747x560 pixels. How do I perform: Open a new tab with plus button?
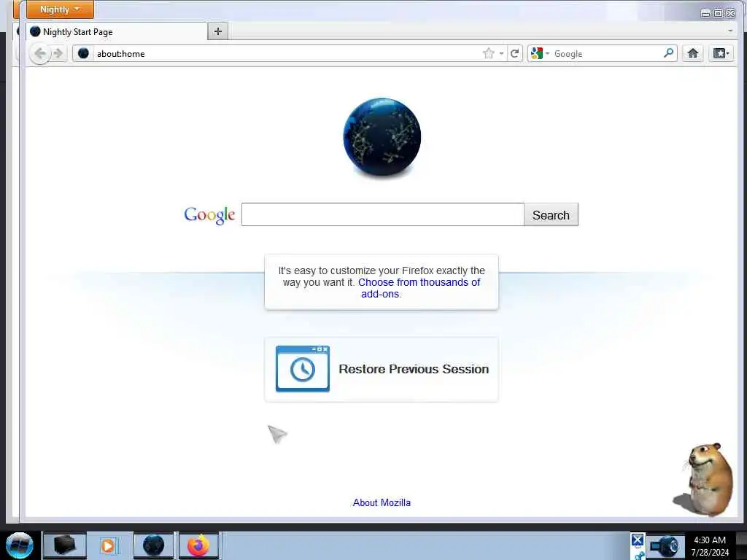217,31
